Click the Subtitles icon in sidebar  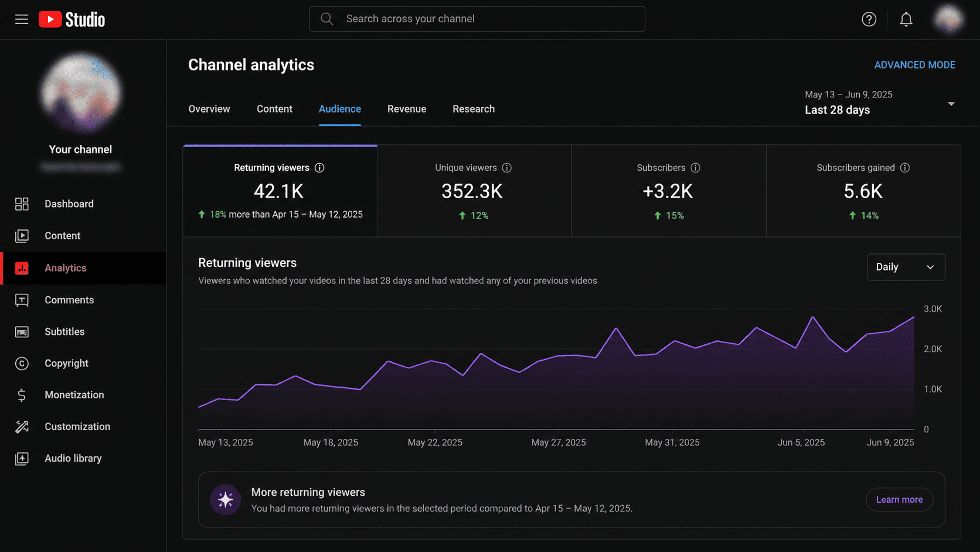click(x=22, y=332)
